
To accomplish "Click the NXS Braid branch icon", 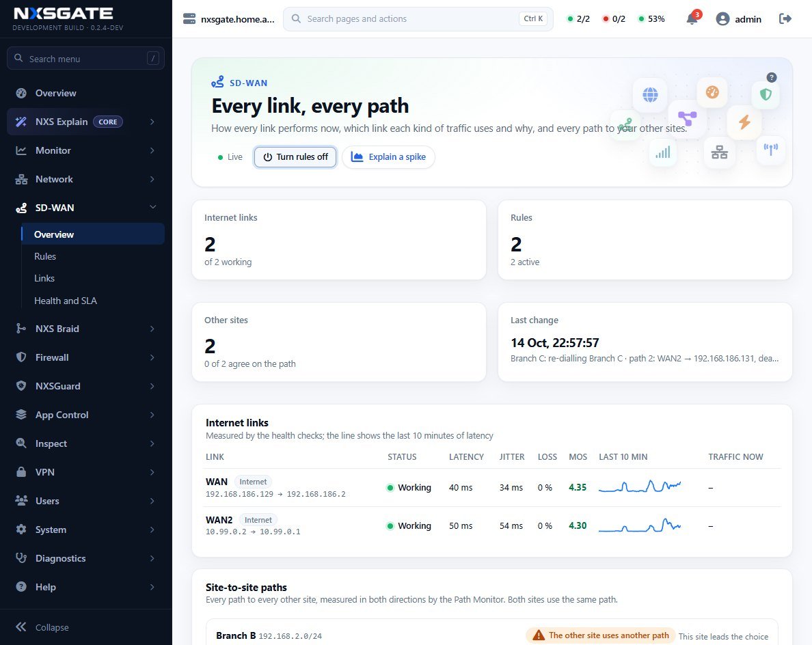I will (x=21, y=329).
